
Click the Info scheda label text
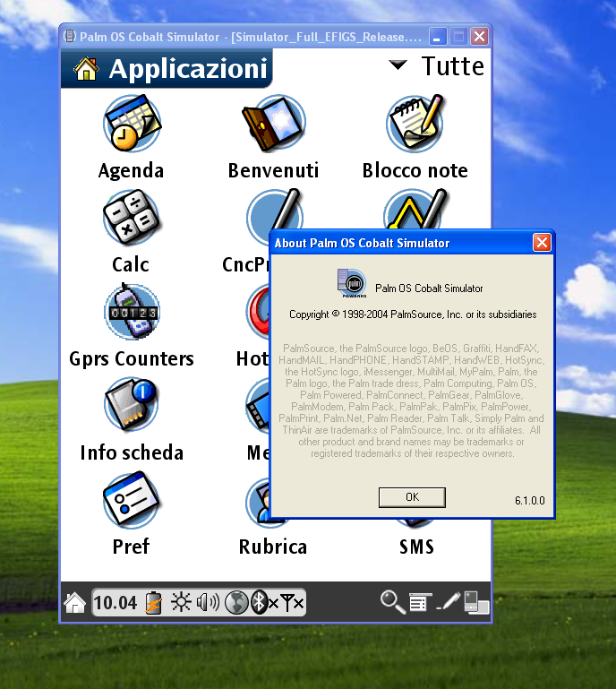tap(132, 452)
